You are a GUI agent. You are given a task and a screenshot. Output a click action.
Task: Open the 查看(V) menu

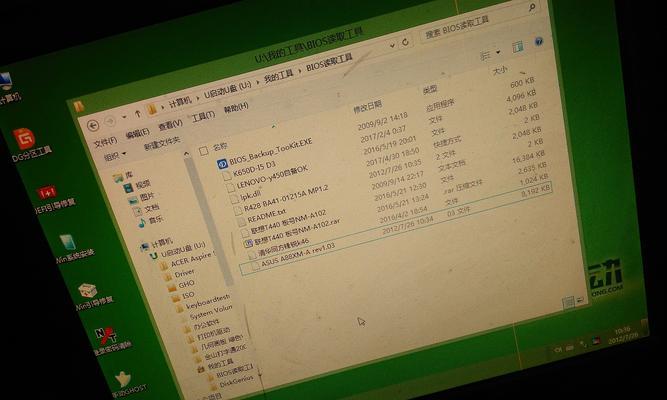(x=170, y=125)
